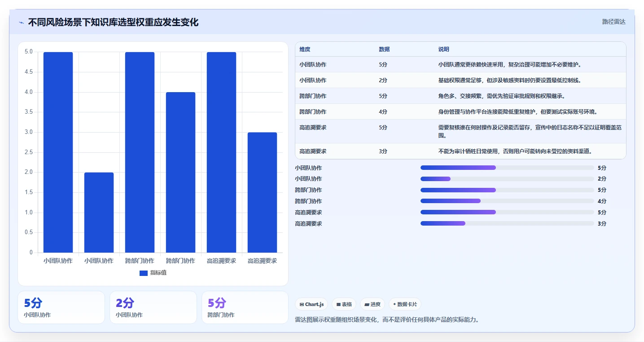
Task: Click the 高追溯要求 bar reaching 3.0
Action: click(x=262, y=192)
